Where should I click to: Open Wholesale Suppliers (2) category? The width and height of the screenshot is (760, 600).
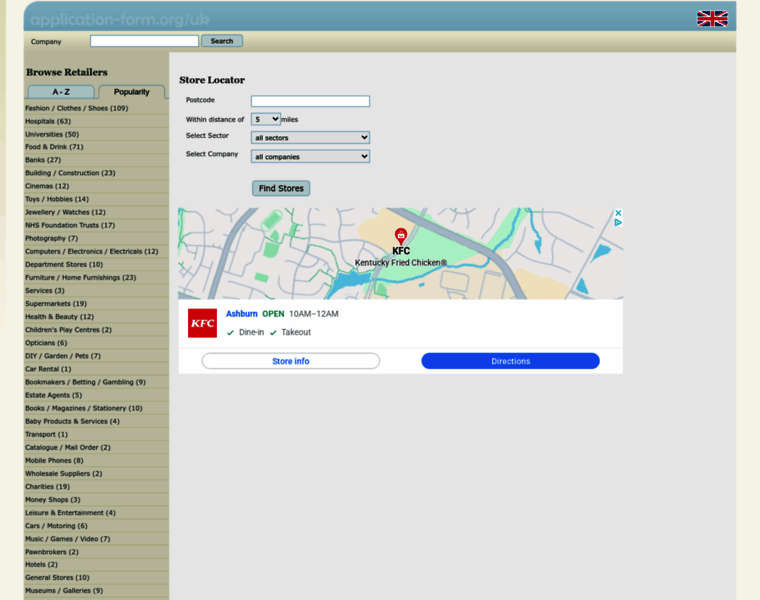pos(63,474)
